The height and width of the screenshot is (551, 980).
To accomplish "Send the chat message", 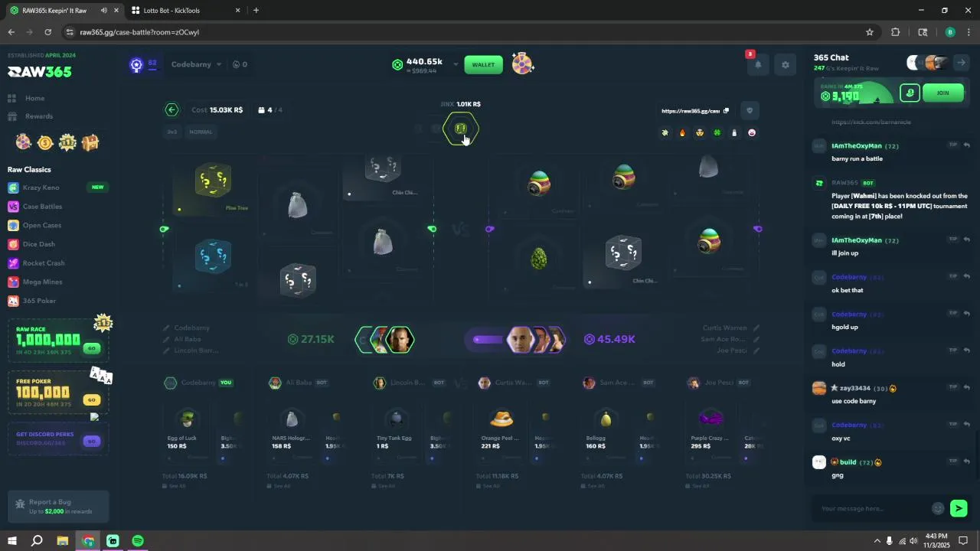I will 959,508.
